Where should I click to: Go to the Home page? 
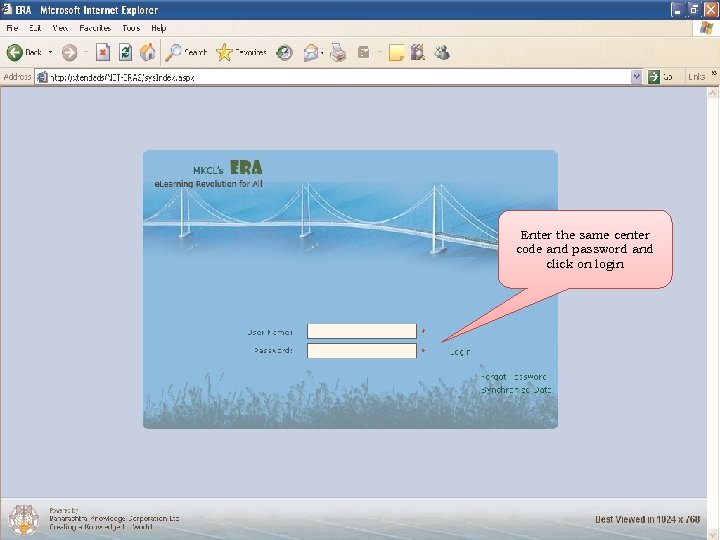point(147,52)
